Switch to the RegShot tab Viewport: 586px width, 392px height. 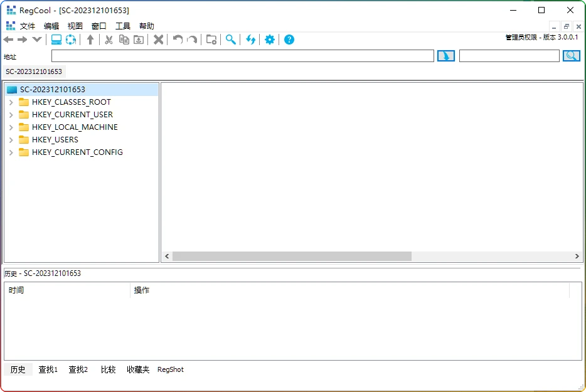[x=170, y=369]
